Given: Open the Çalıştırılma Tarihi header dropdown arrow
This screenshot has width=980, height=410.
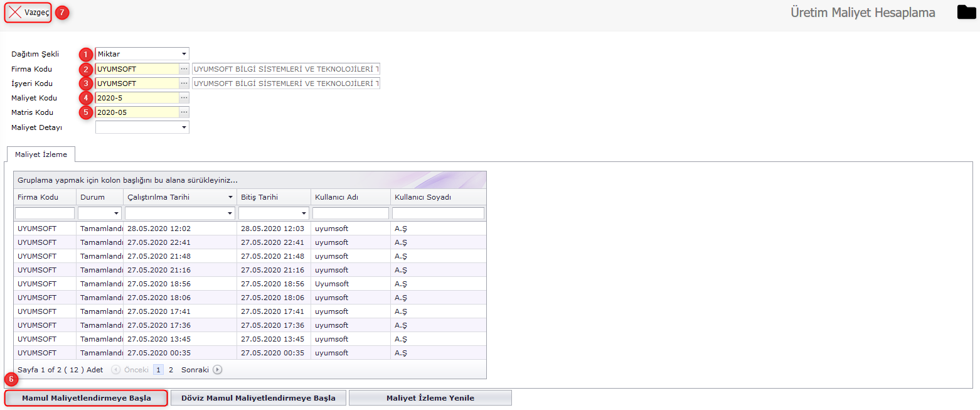Looking at the screenshot, I should pyautogui.click(x=230, y=197).
